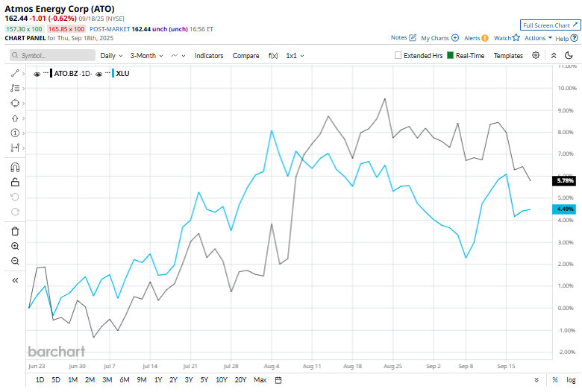Select the 3M range

click(107, 380)
